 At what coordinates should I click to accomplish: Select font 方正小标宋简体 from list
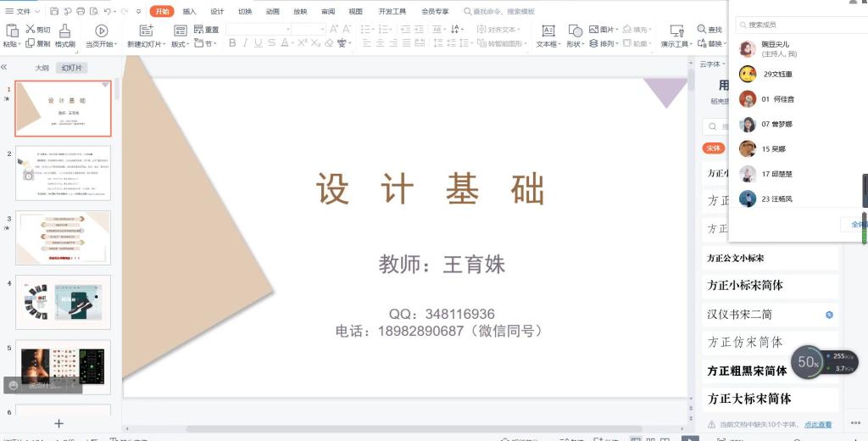746,286
